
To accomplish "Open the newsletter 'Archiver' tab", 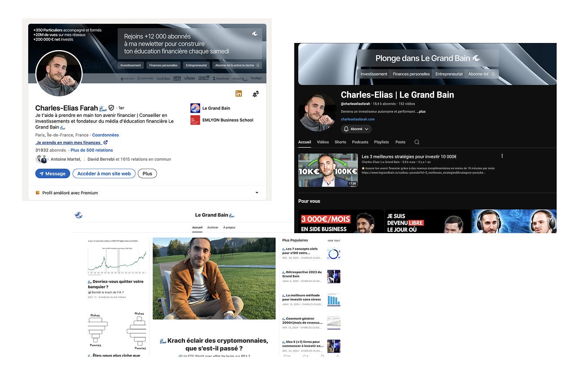I will pyautogui.click(x=213, y=227).
